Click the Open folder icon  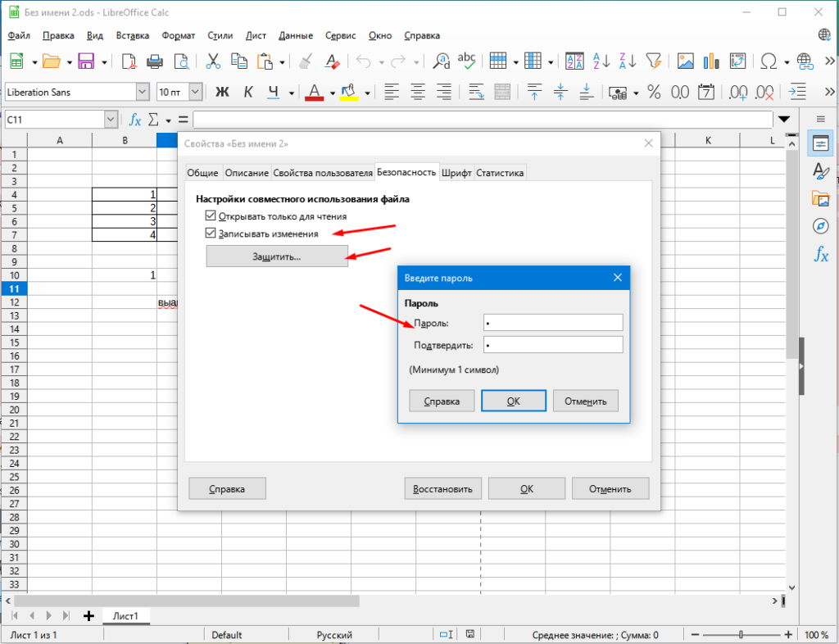(51, 61)
